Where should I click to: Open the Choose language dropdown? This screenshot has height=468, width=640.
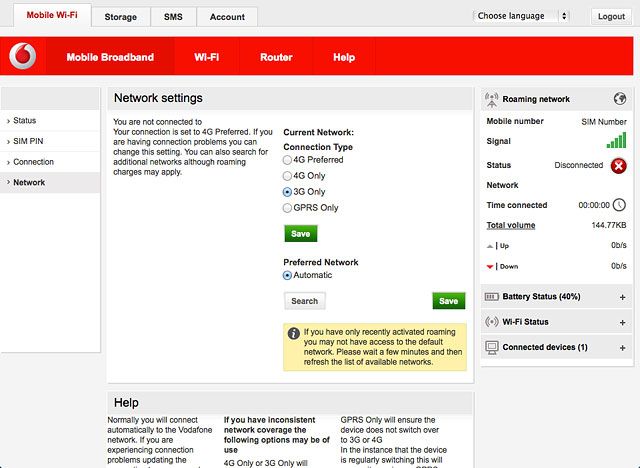[521, 16]
